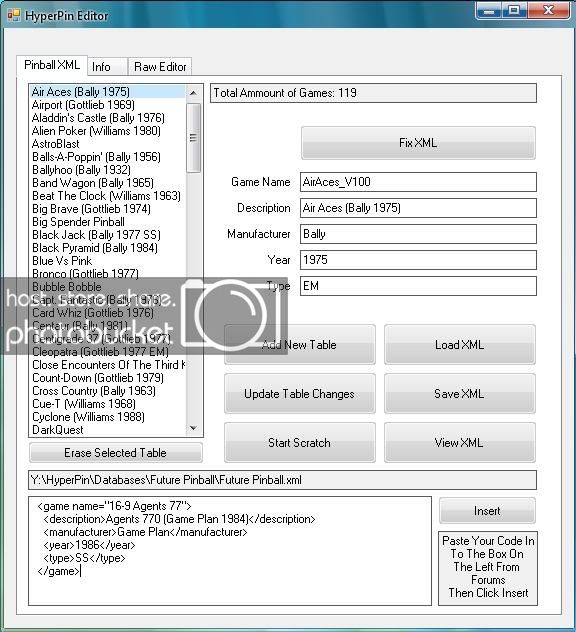This screenshot has width=576, height=632.
Task: Select Aladdin's Castle (Bally 1976)
Action: [x=108, y=118]
